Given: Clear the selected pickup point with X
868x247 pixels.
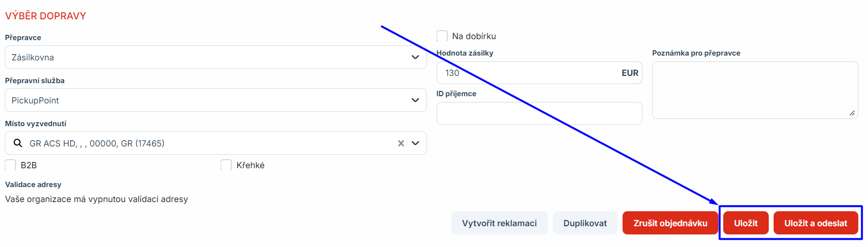Looking at the screenshot, I should click(401, 143).
